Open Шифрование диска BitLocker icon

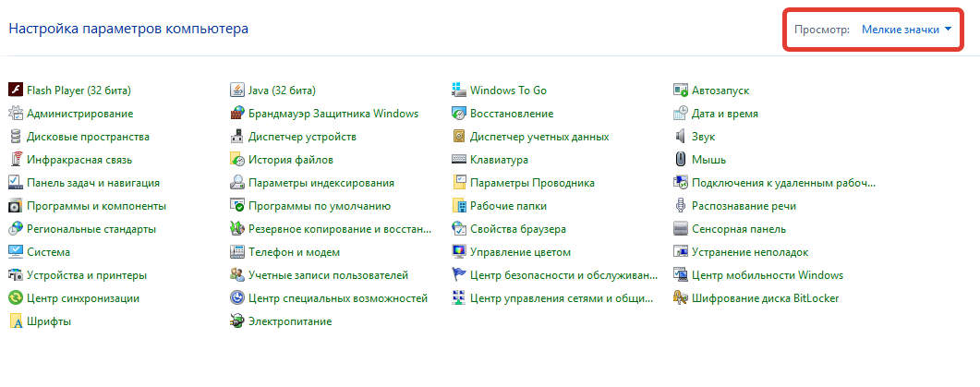click(681, 298)
